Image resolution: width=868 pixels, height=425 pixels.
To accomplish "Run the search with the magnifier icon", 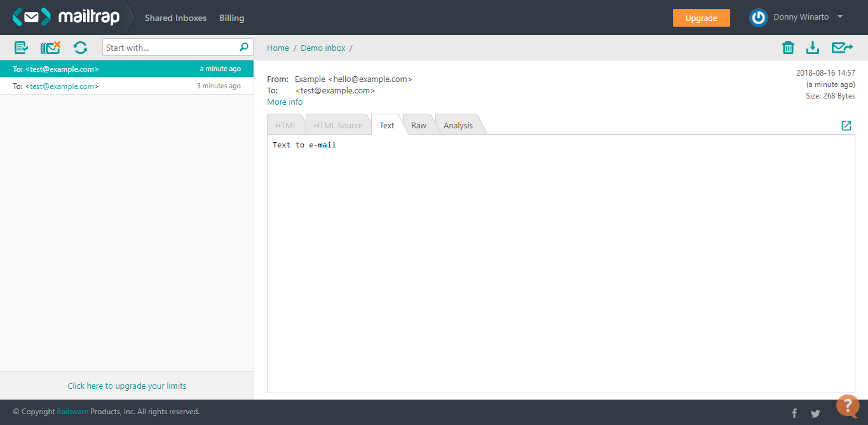I will (243, 47).
